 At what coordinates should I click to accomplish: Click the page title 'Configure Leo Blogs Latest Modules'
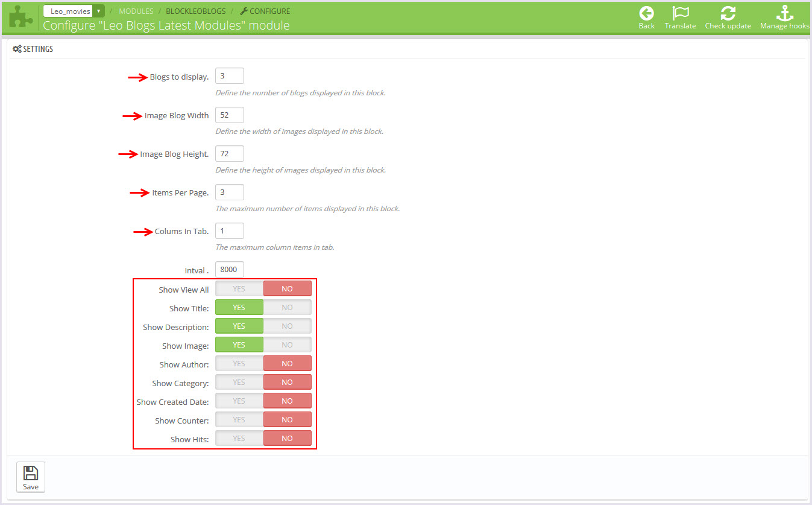click(166, 25)
